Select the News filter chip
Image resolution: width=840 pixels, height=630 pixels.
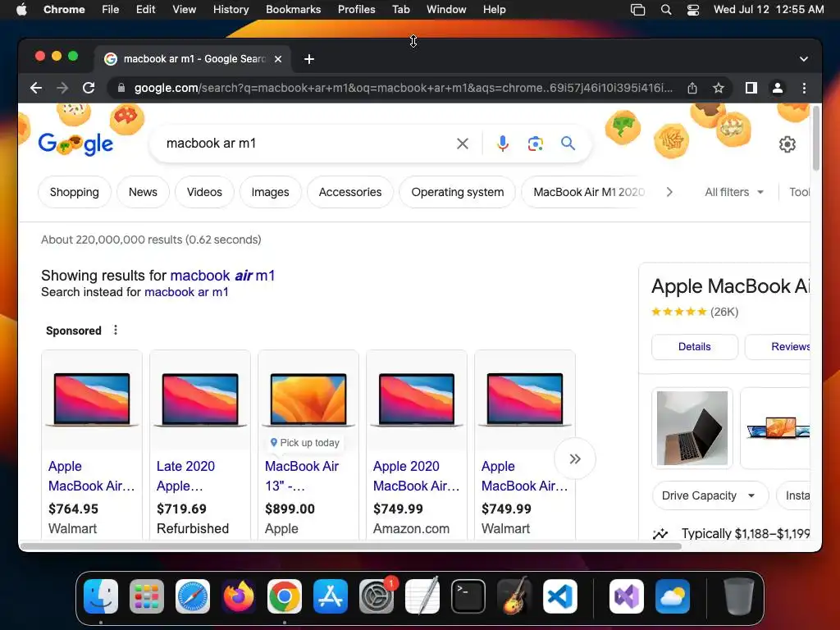(143, 192)
